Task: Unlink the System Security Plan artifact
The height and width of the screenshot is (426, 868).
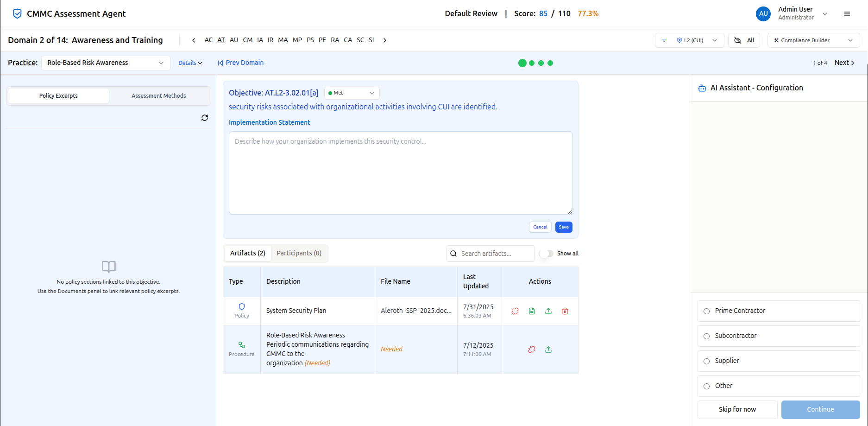Action: (x=515, y=311)
